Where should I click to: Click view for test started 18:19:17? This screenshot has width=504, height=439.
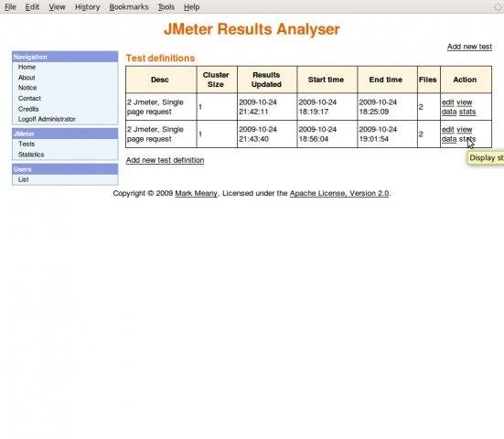464,102
